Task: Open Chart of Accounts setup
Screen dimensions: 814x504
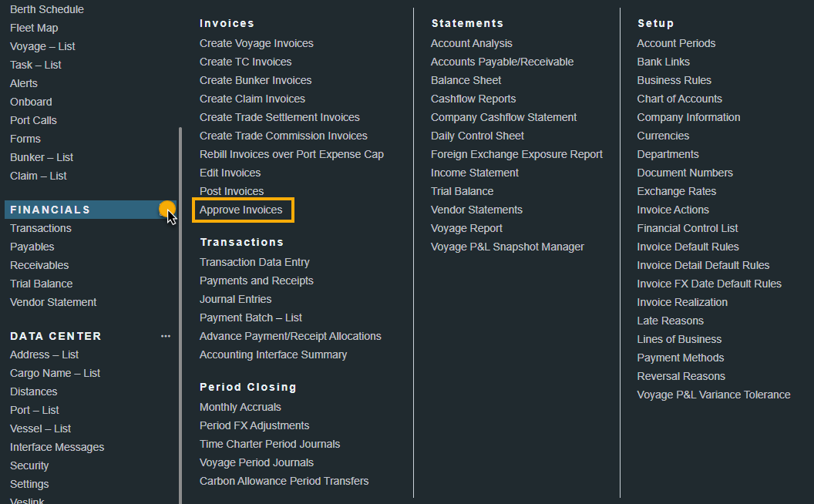Action: coord(679,99)
